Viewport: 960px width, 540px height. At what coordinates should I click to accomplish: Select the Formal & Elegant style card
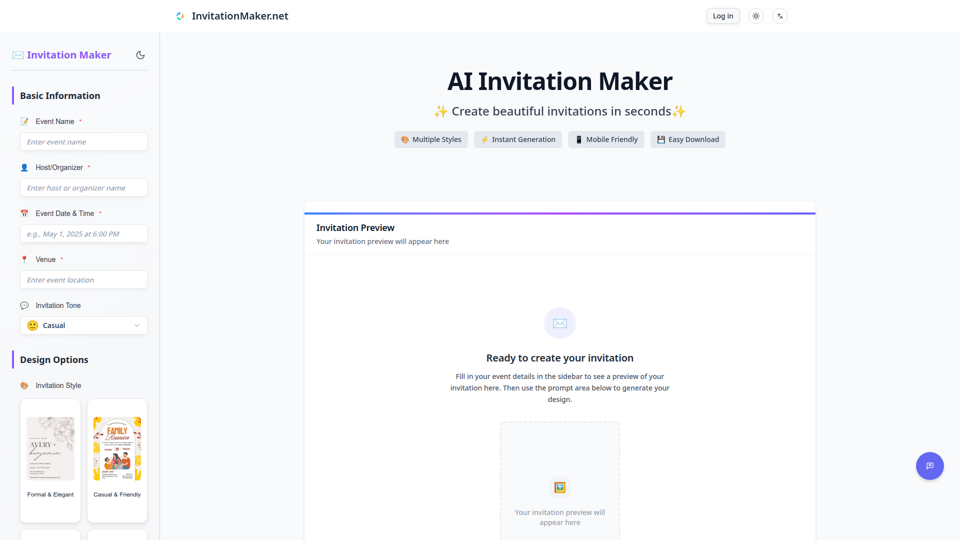(x=50, y=460)
